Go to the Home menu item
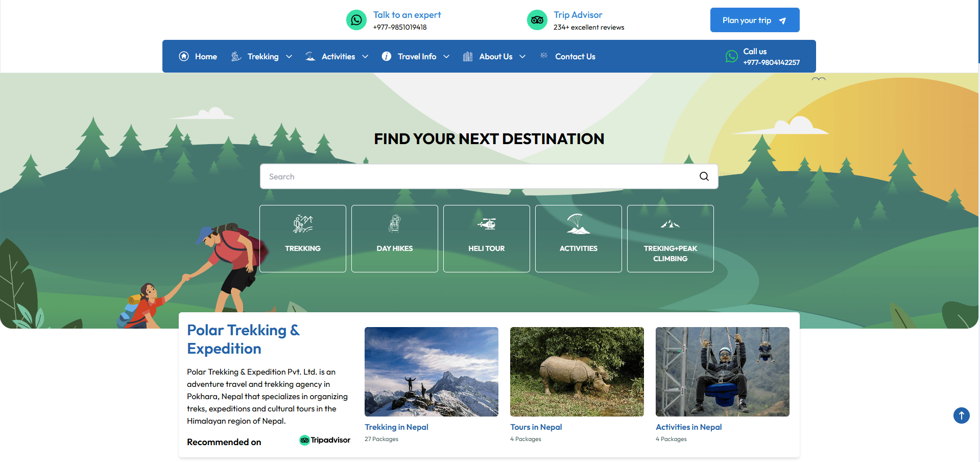Image resolution: width=980 pixels, height=462 pixels. [x=198, y=56]
